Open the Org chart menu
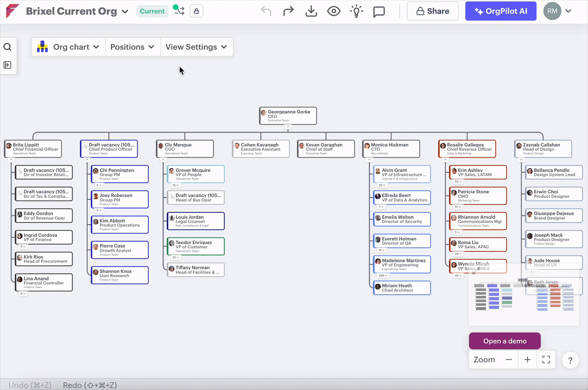This screenshot has width=588, height=390. 68,47
